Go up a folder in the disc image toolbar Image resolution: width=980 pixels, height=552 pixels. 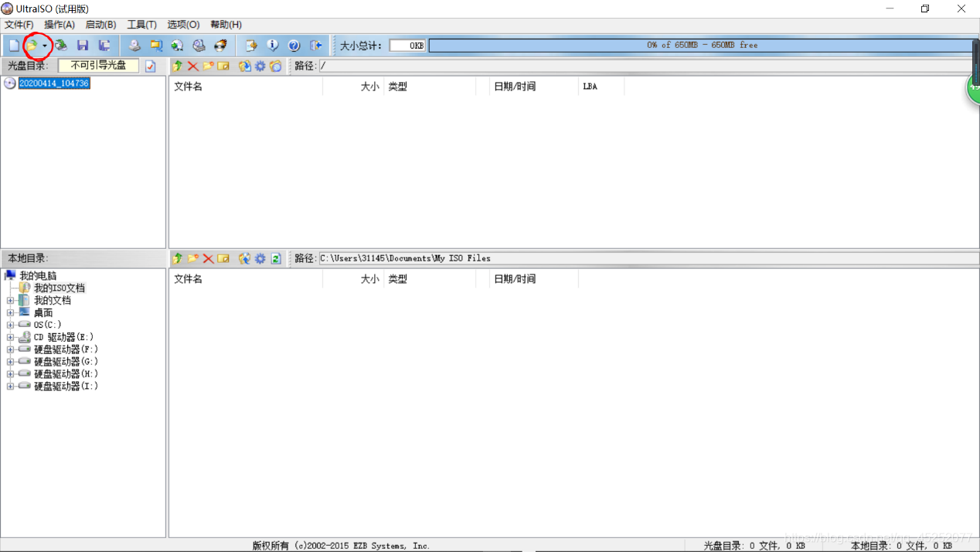[178, 66]
